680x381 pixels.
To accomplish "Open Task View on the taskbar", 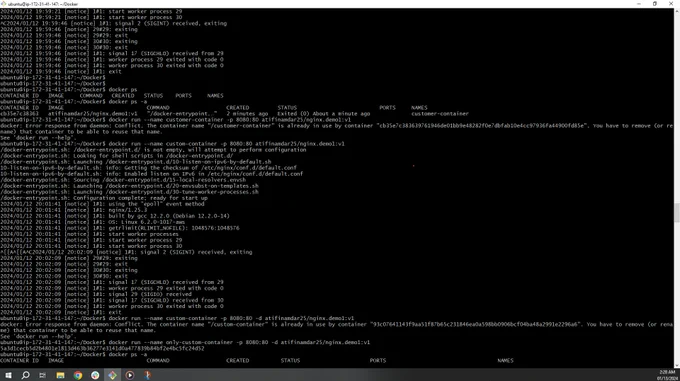I will pyautogui.click(x=42, y=375).
